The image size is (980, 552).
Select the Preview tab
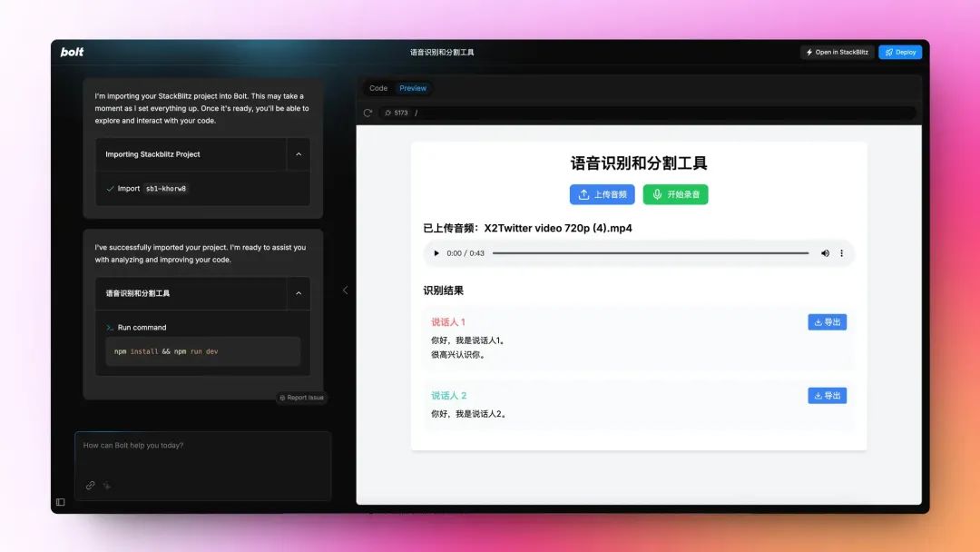click(413, 88)
